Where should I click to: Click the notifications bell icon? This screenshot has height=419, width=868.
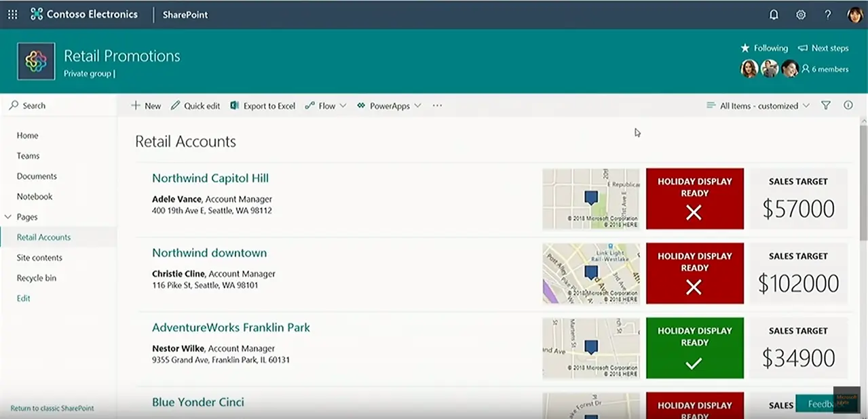[x=773, y=14]
